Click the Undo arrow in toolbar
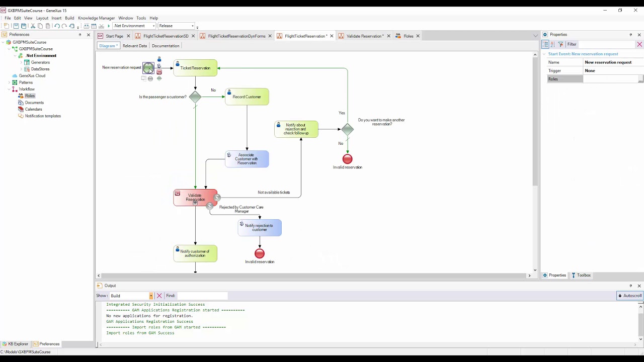644x362 pixels. pyautogui.click(x=56, y=26)
